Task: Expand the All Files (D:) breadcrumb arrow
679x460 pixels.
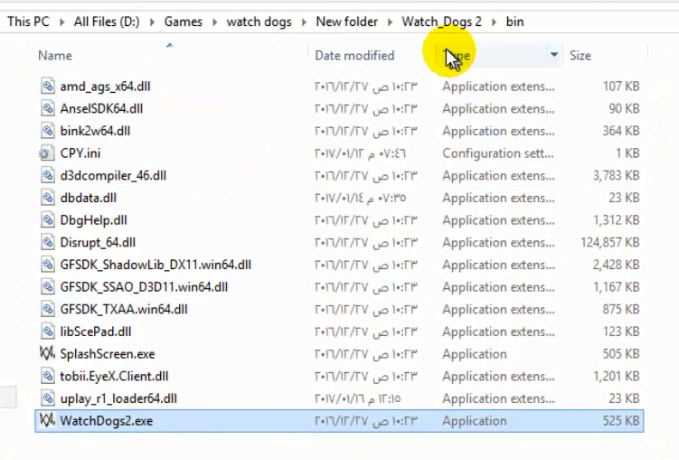Action: click(152, 22)
